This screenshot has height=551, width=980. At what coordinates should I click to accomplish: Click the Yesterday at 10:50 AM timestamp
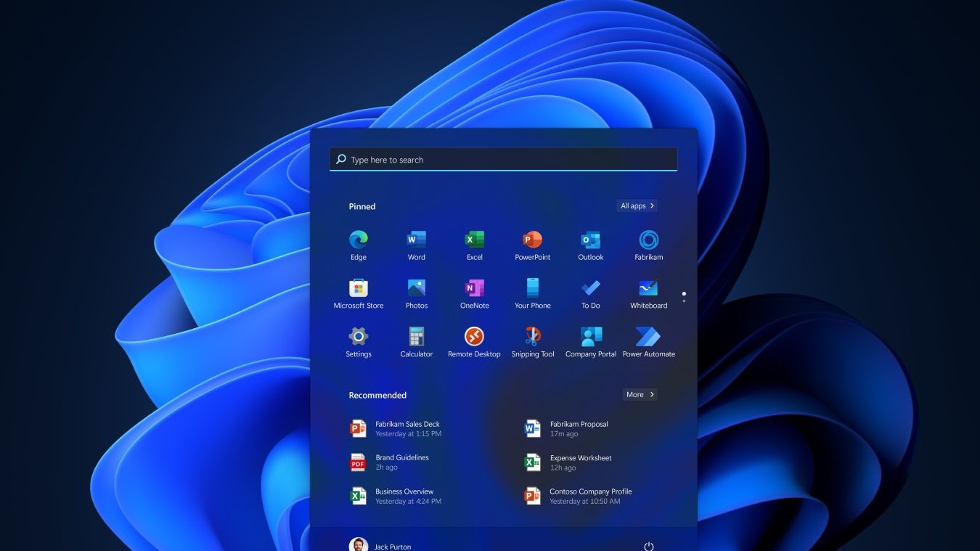point(585,502)
